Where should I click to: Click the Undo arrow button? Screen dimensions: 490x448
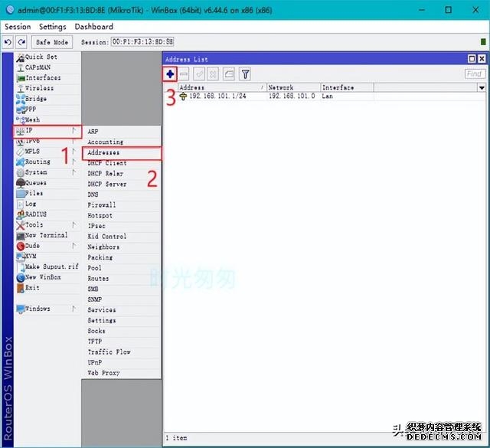point(8,42)
